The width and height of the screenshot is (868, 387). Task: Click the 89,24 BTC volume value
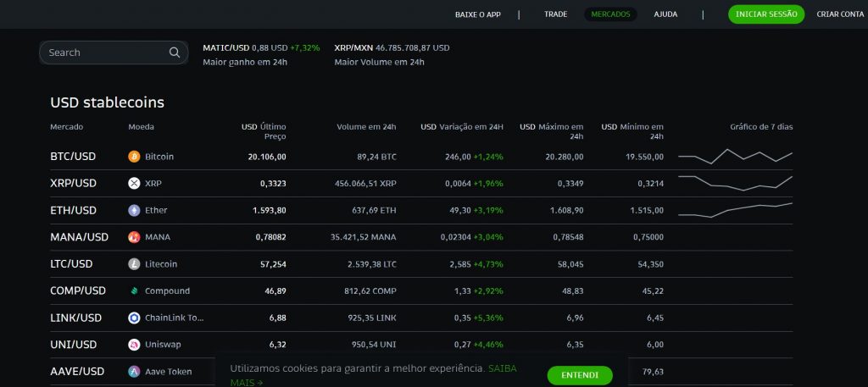376,157
